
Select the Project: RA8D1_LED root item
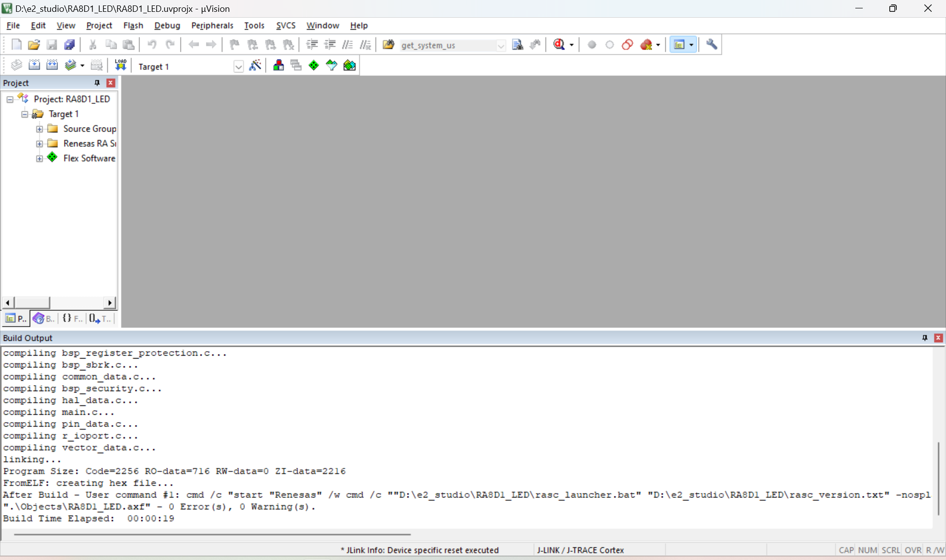(71, 99)
